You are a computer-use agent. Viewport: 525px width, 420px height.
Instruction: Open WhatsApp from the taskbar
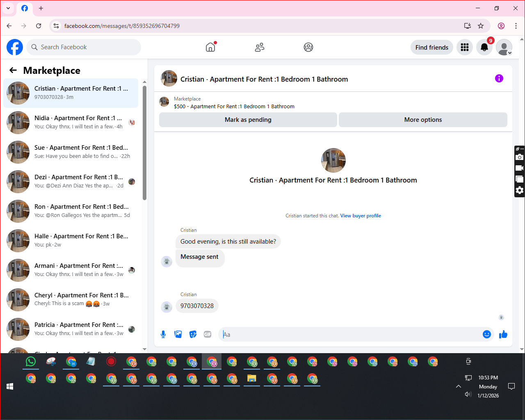coord(31,361)
